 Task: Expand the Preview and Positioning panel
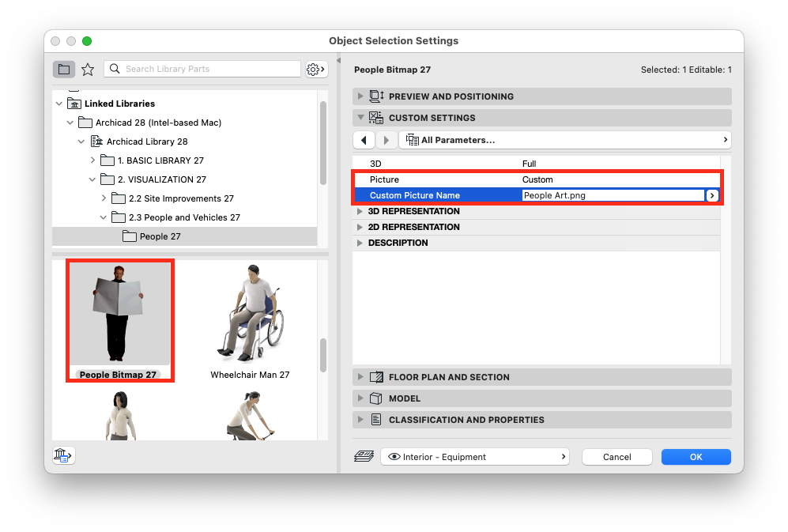click(x=541, y=96)
